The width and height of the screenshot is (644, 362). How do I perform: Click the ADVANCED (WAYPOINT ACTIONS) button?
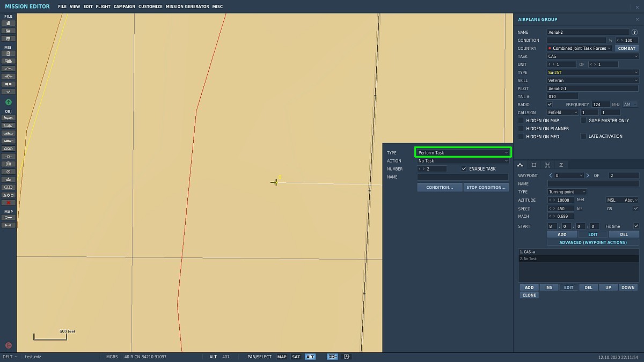pos(593,242)
